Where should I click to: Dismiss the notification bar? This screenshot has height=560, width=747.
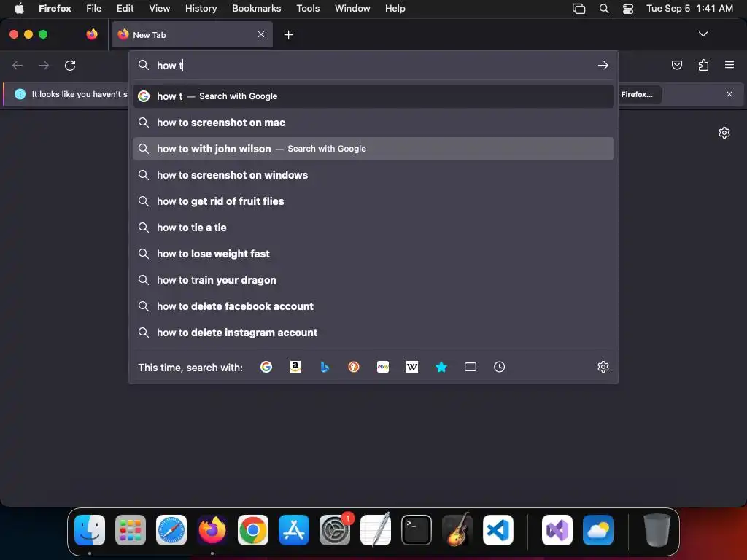point(729,94)
